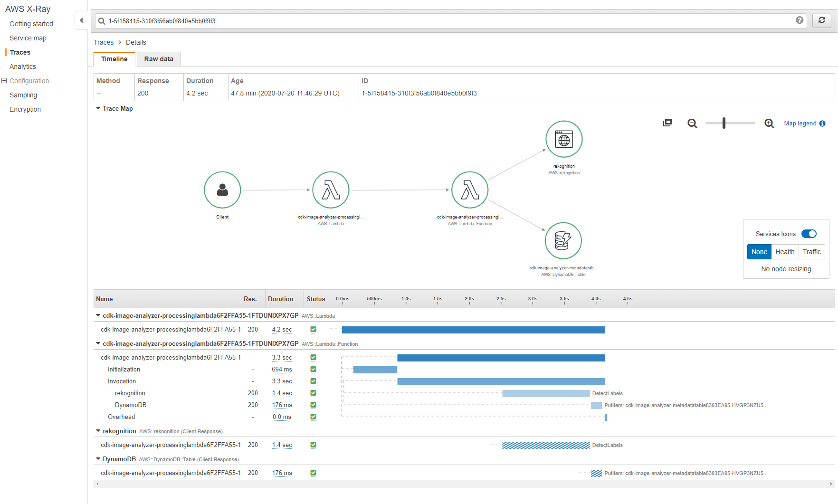Click the refresh icon beside search bar
This screenshot has width=838, height=504.
pyautogui.click(x=822, y=20)
